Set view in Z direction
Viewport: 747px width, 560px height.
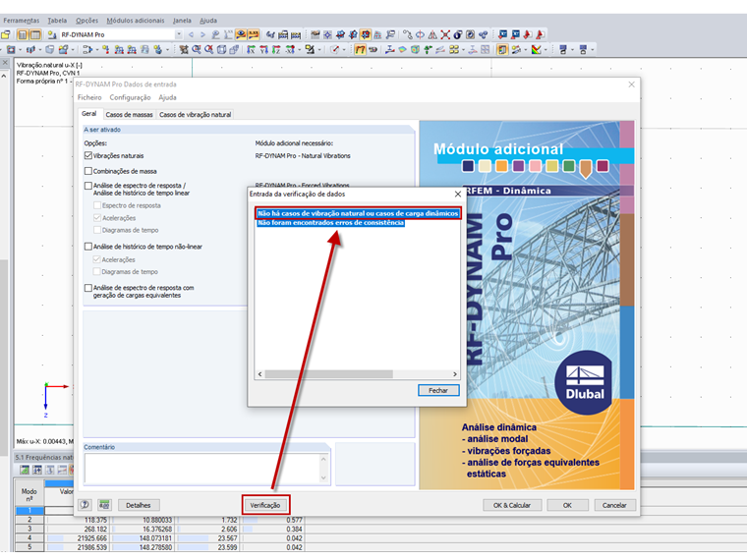tap(276, 49)
